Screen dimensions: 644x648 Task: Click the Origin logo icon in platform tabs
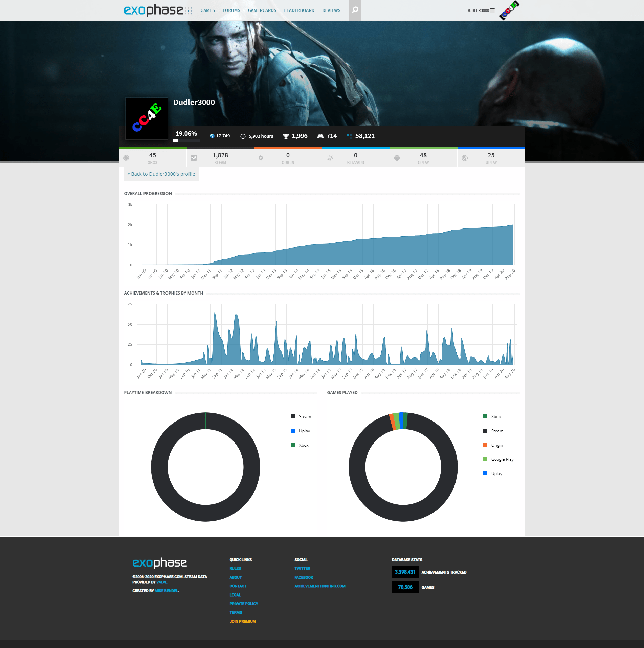coord(261,158)
